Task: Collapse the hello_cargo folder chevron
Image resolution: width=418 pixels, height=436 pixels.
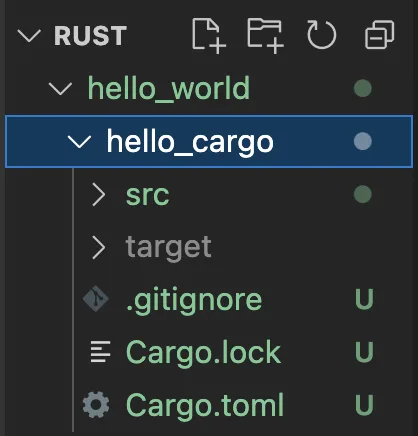Action: (79, 142)
